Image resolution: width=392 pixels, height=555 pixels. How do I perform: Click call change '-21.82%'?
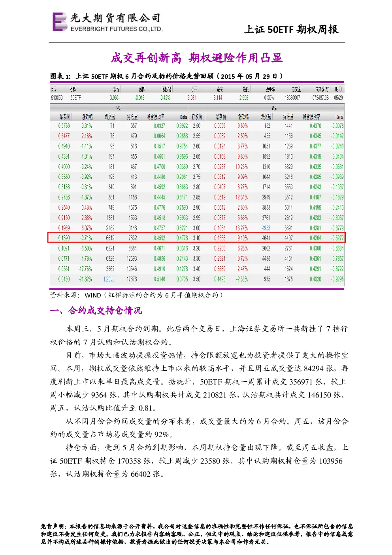[x=85, y=279]
